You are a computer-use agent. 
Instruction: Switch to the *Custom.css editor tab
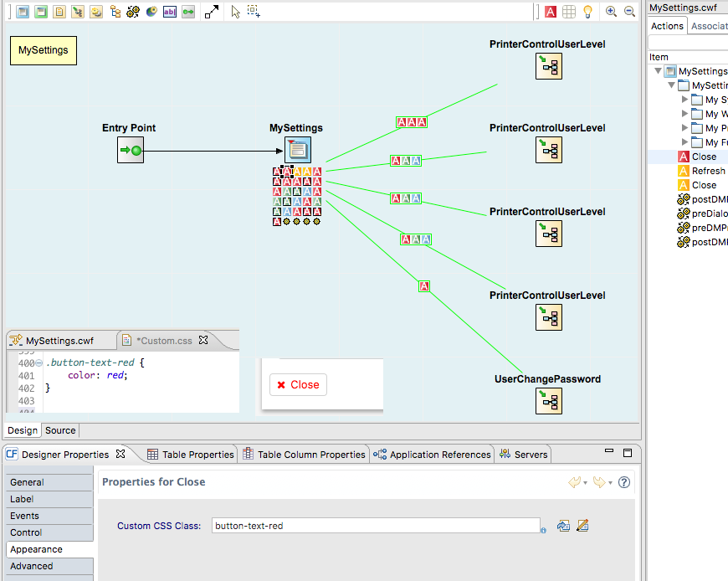click(x=164, y=341)
